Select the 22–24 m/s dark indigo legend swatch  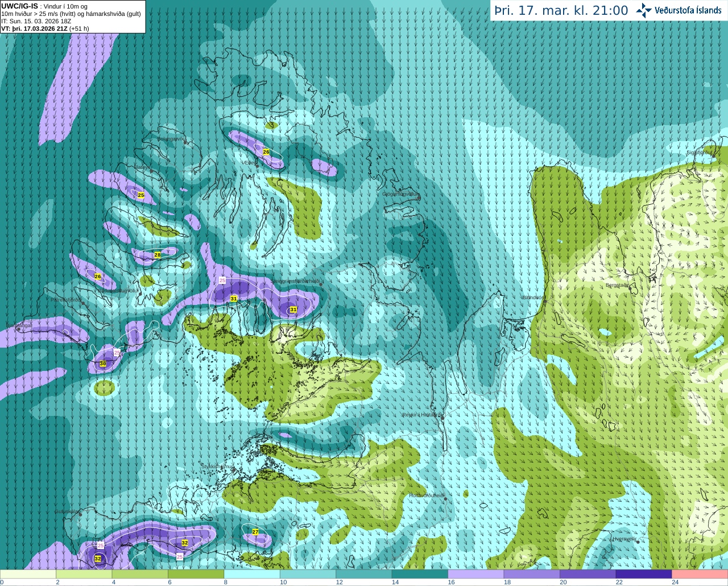pos(644,574)
